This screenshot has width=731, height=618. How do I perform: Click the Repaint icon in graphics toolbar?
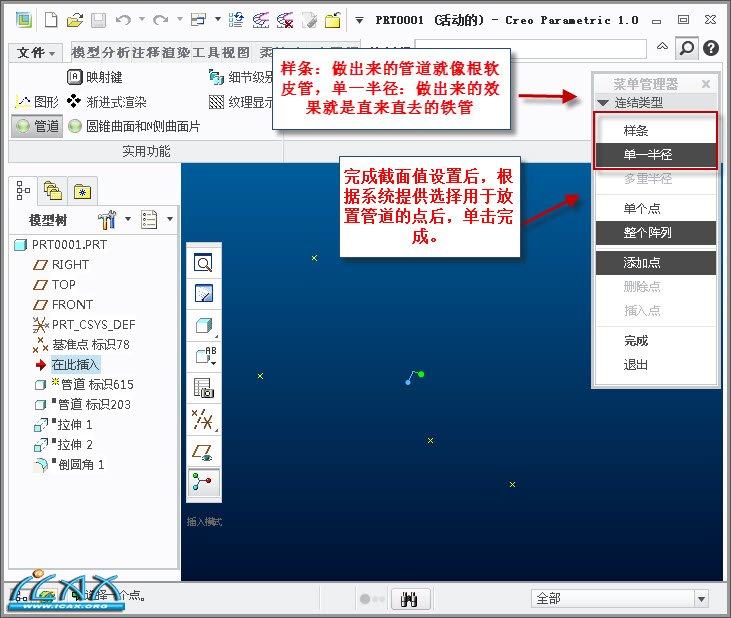[x=204, y=293]
